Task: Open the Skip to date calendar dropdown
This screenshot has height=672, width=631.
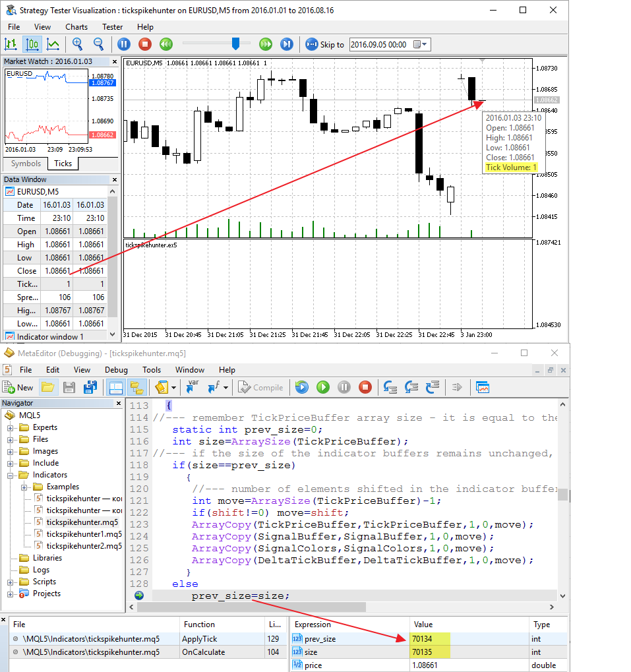Action: (x=420, y=45)
